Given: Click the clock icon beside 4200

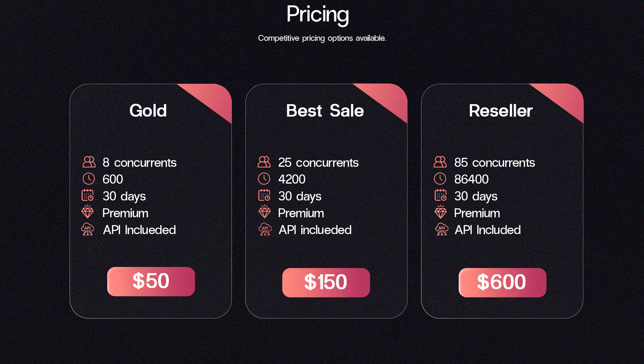Looking at the screenshot, I should 264,179.
